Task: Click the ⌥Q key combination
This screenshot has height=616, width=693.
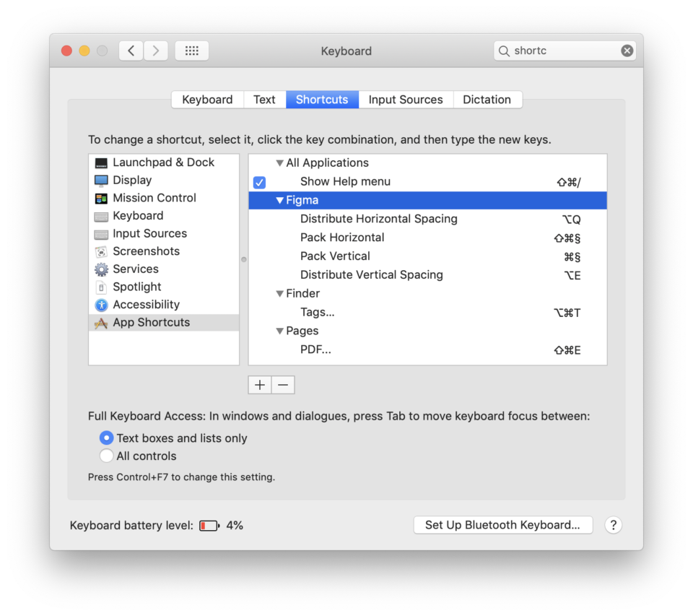Action: point(571,220)
